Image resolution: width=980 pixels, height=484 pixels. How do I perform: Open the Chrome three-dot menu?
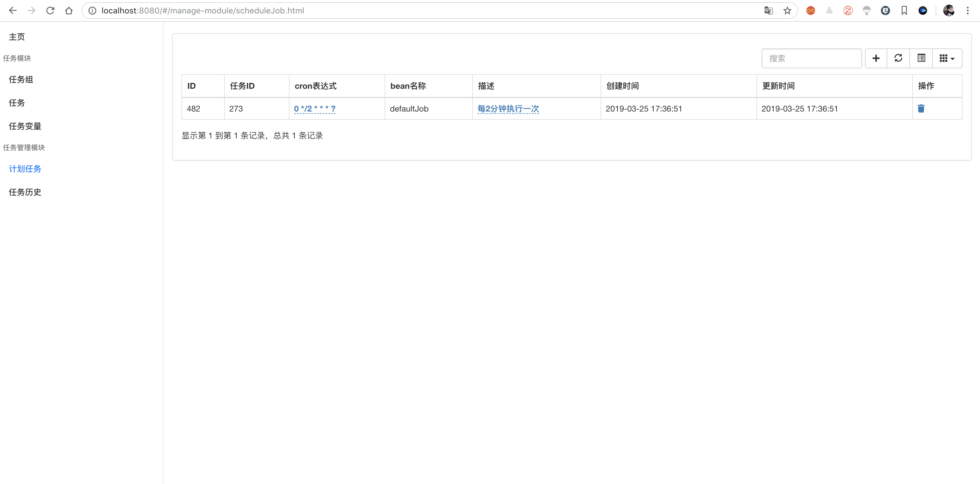pos(967,11)
